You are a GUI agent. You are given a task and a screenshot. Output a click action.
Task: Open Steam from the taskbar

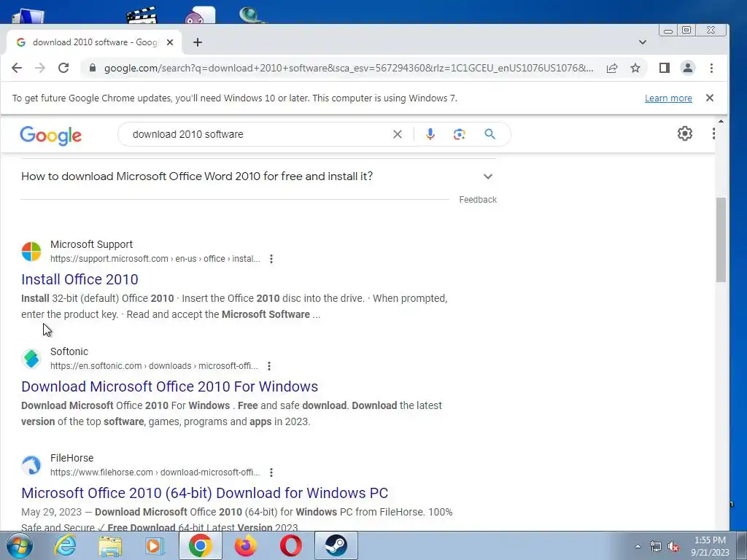coord(336,545)
